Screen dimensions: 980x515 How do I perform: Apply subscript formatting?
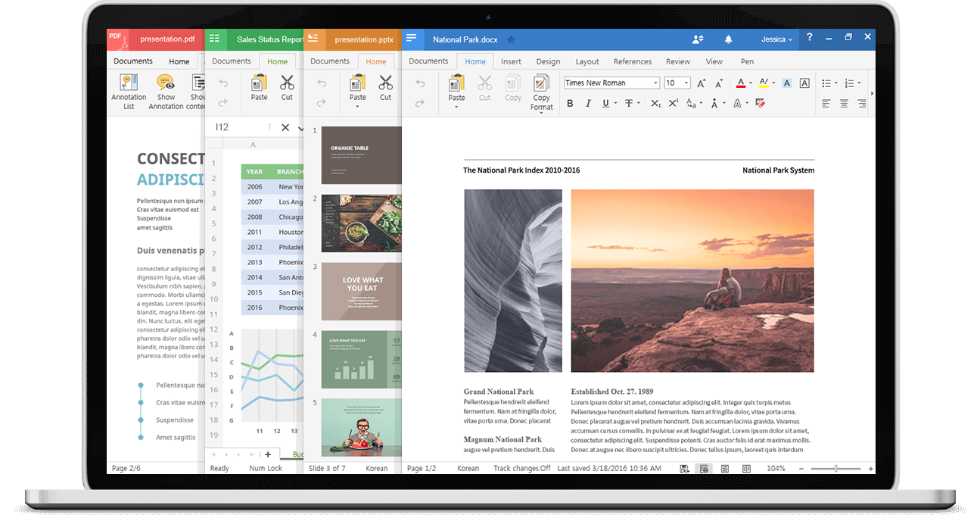coord(655,104)
